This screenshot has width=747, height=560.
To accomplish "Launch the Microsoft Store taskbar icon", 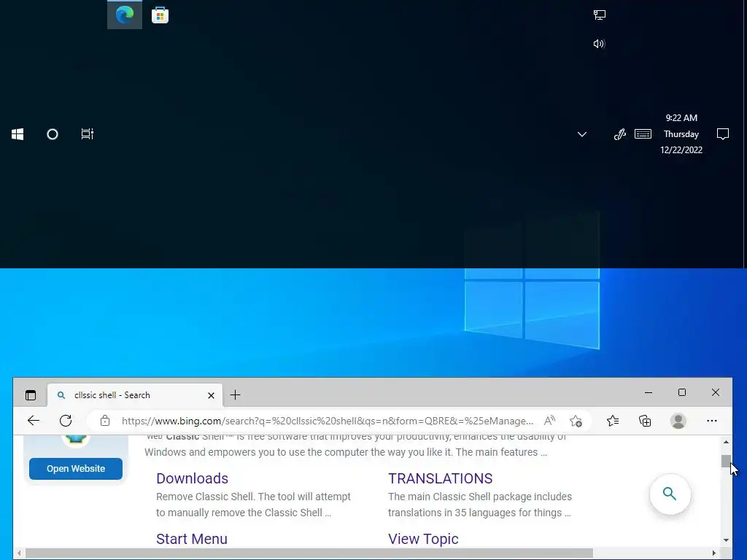I will (x=160, y=15).
